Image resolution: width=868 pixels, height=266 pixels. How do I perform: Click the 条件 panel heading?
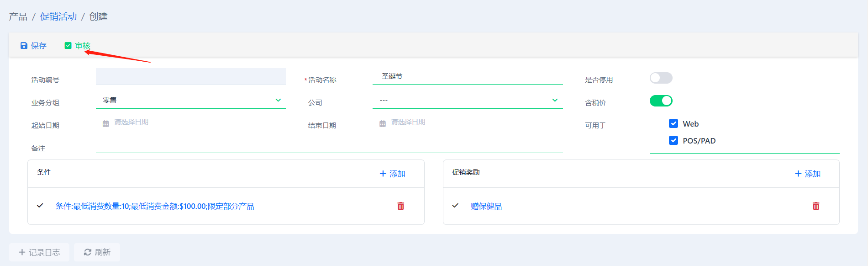pyautogui.click(x=44, y=172)
